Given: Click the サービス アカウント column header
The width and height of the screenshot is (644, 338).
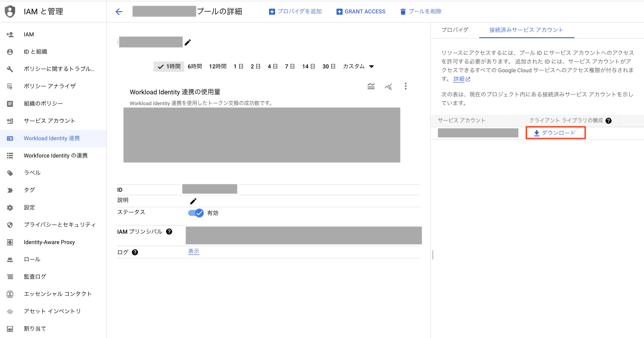Looking at the screenshot, I should click(461, 121).
